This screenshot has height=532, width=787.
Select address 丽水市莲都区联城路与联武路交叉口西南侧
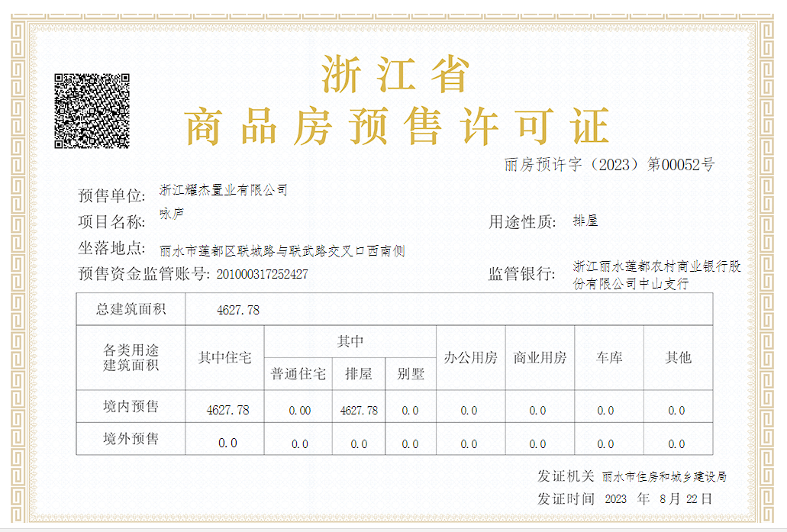(x=282, y=250)
